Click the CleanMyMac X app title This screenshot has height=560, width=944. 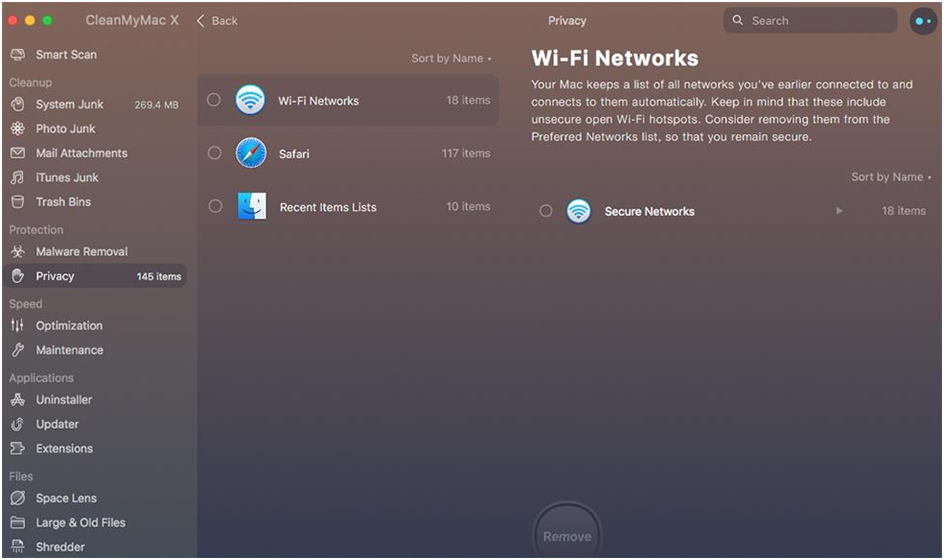pyautogui.click(x=132, y=20)
